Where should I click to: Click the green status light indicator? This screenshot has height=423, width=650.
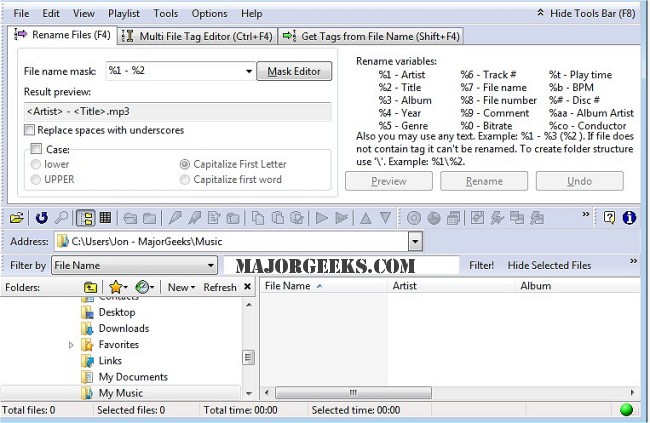(x=626, y=410)
